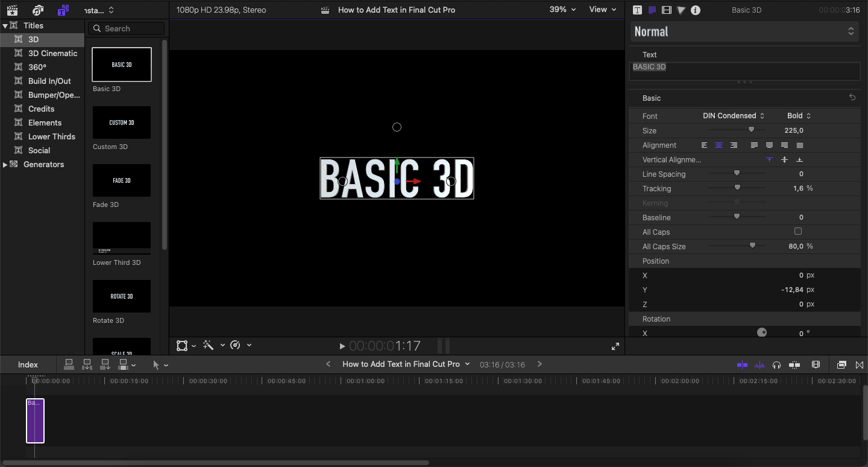Reset Basic section with the curved arrow
The image size is (868, 467).
click(852, 97)
